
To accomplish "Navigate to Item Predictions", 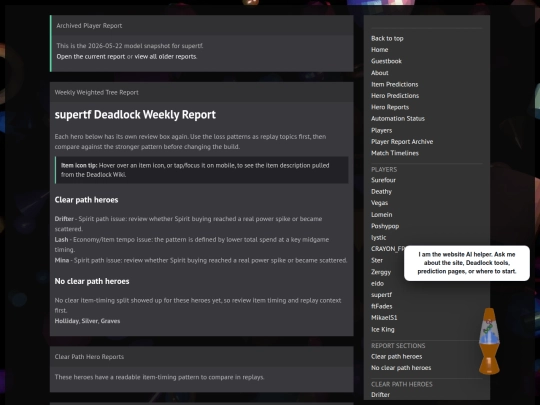I will click(394, 84).
